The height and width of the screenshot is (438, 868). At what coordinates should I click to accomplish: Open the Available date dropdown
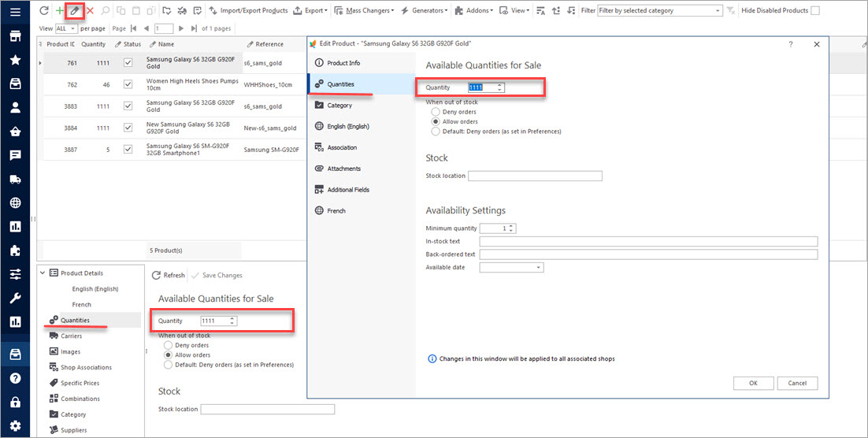pos(511,268)
